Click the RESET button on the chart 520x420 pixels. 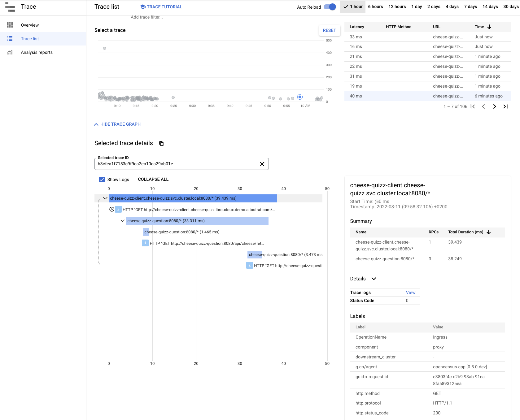coord(329,30)
